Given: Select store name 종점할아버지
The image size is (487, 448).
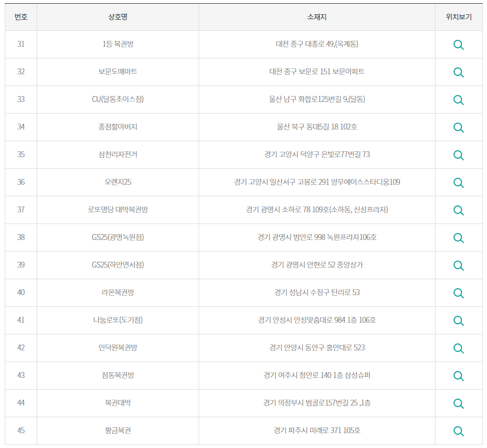Looking at the screenshot, I should coord(118,127).
